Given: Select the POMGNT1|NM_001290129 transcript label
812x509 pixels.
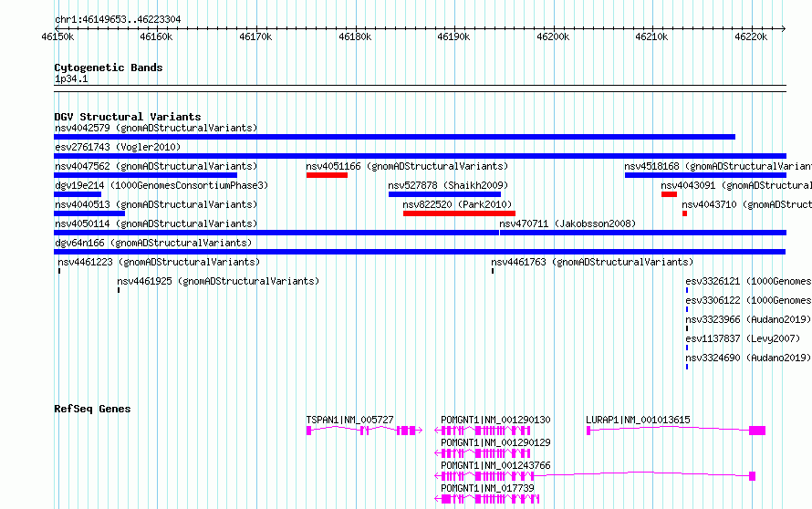Looking at the screenshot, I should (x=495, y=442).
